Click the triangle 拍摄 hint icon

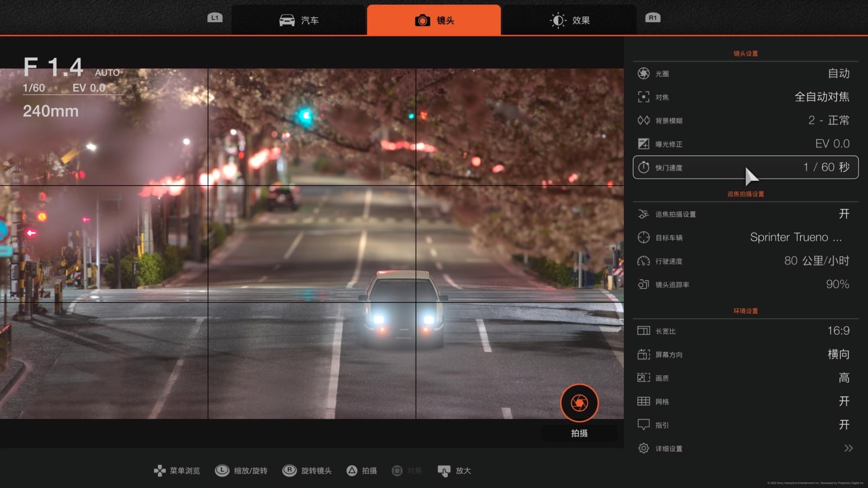352,470
